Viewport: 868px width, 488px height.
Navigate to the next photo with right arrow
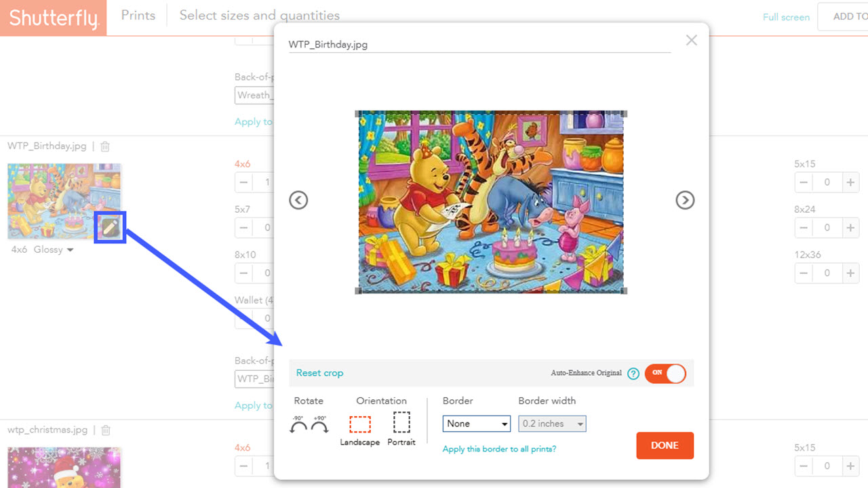tap(685, 200)
